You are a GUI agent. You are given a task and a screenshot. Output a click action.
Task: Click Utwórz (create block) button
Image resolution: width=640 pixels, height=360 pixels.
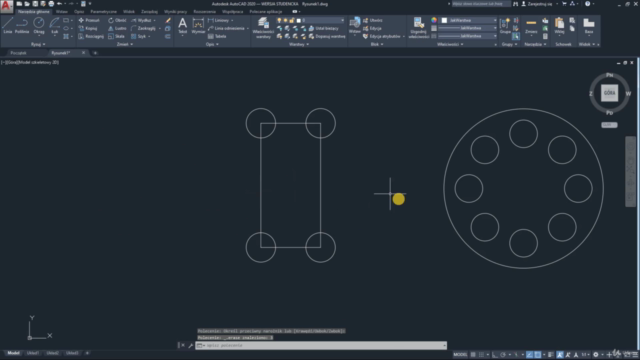click(x=372, y=20)
